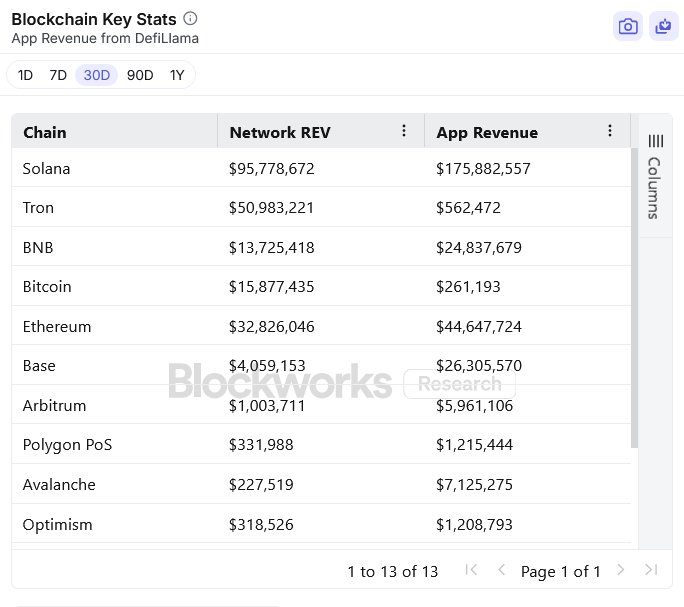Click the 'Page 1 of 1' indicator
Screen dimensions: 684x607
coord(561,571)
